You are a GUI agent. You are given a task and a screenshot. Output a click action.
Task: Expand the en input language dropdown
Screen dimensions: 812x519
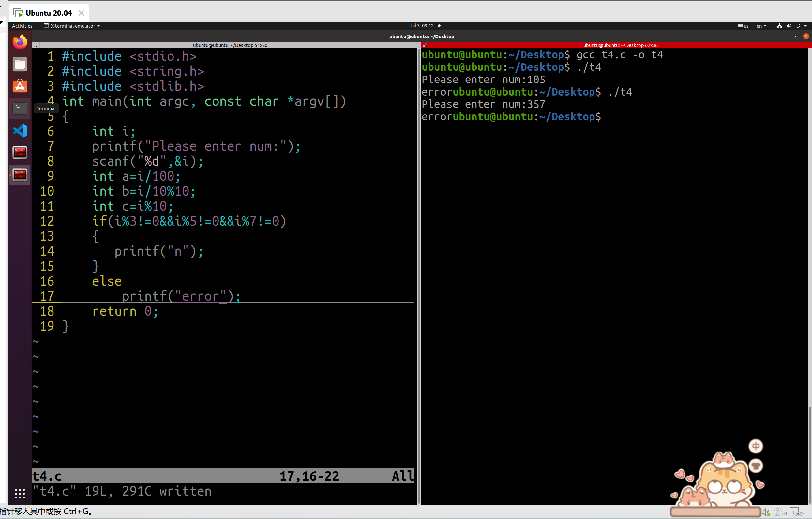coord(761,26)
